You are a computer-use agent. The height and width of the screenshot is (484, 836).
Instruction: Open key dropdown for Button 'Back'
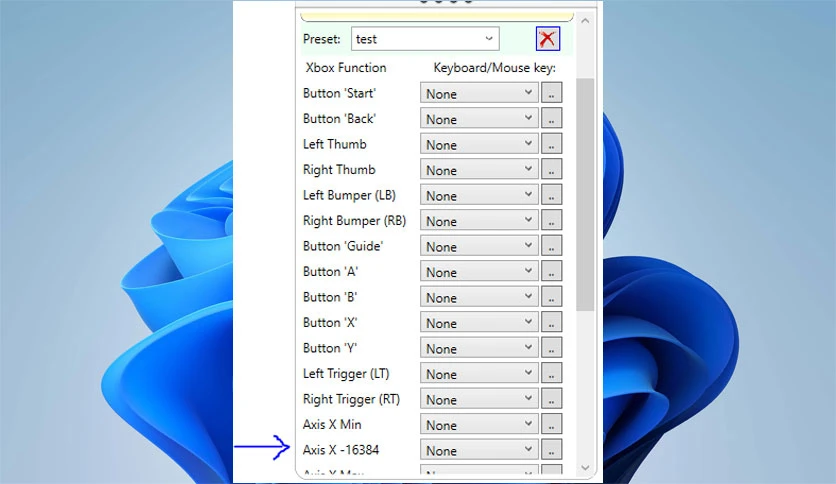coord(479,119)
